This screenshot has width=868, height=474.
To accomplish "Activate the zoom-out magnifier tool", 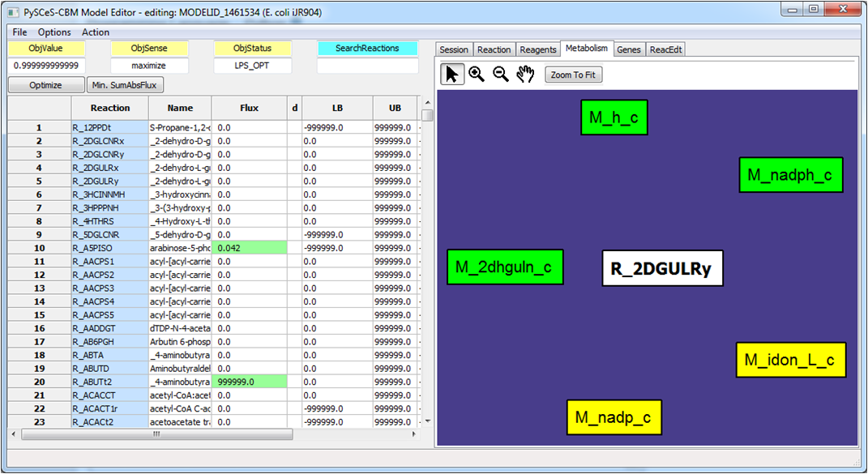I will (x=500, y=74).
